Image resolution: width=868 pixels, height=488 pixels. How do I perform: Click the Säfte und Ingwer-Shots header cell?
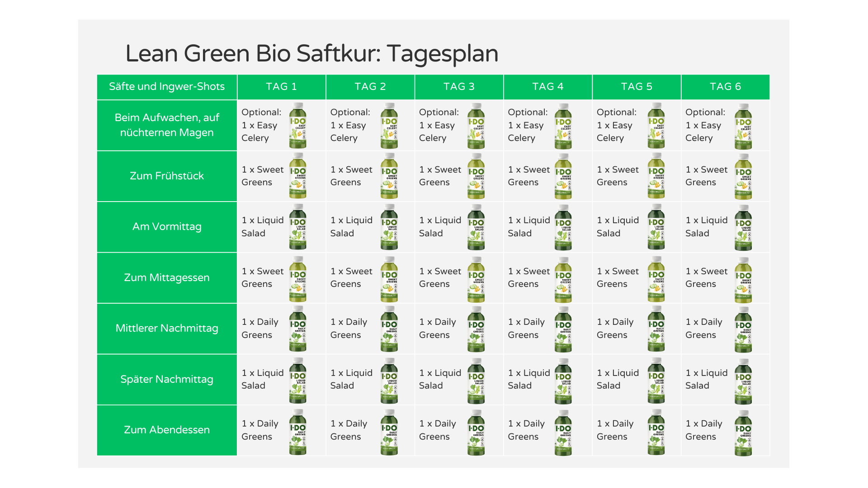click(x=167, y=87)
